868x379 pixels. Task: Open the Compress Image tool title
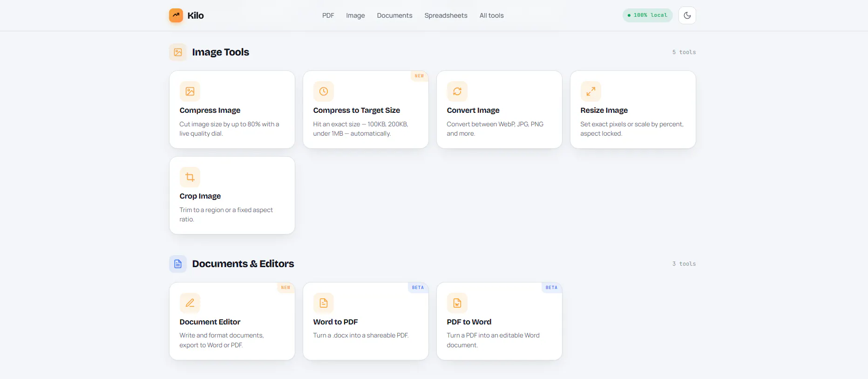pyautogui.click(x=210, y=110)
